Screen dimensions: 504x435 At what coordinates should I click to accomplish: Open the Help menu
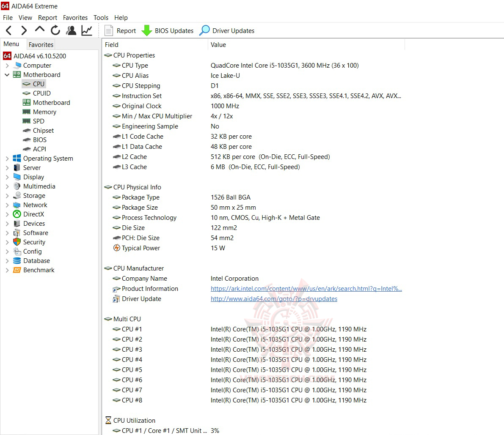121,18
